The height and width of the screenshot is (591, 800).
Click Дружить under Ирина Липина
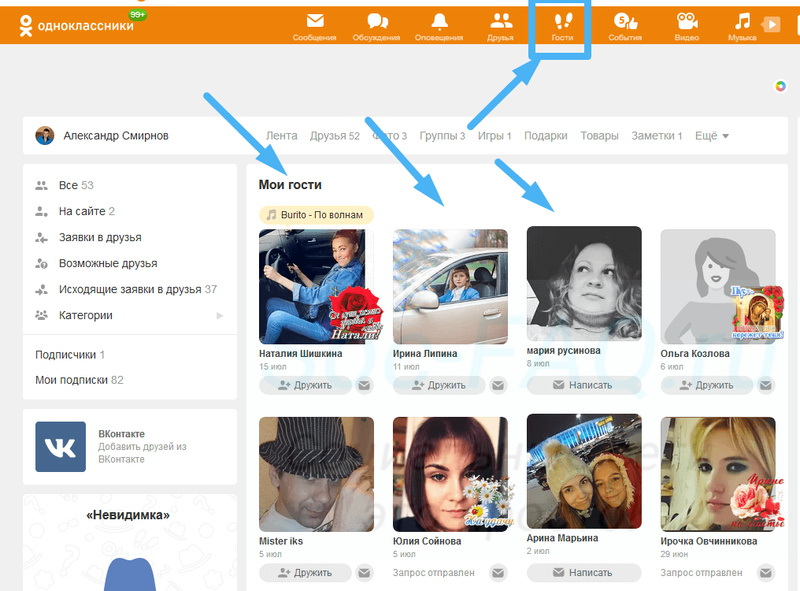click(439, 385)
